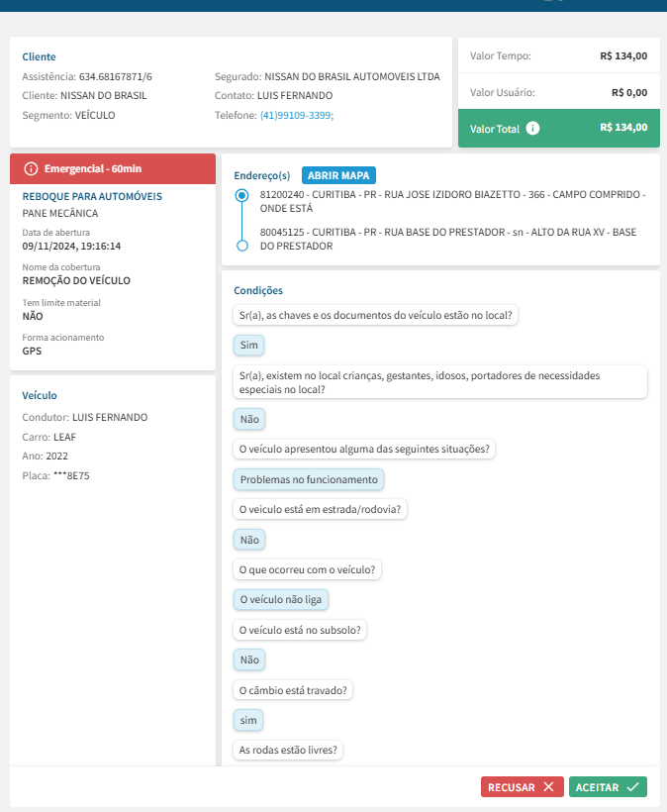Click the Emergencial - 60min red banner
The image size is (667, 812).
(112, 169)
